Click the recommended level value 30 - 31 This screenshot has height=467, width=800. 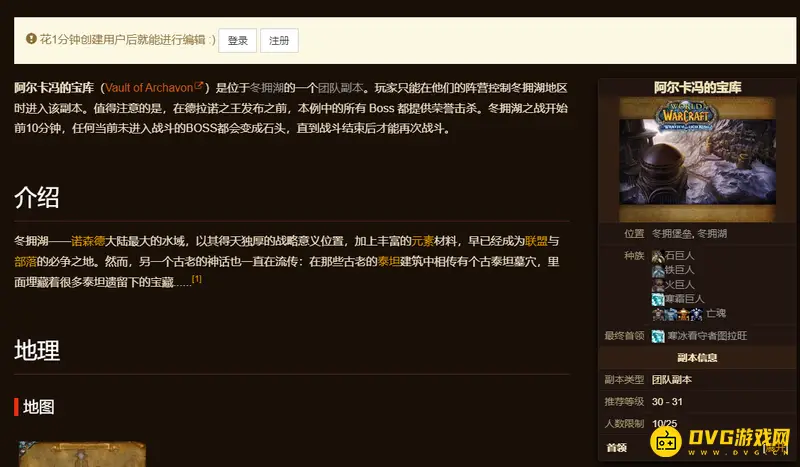667,402
